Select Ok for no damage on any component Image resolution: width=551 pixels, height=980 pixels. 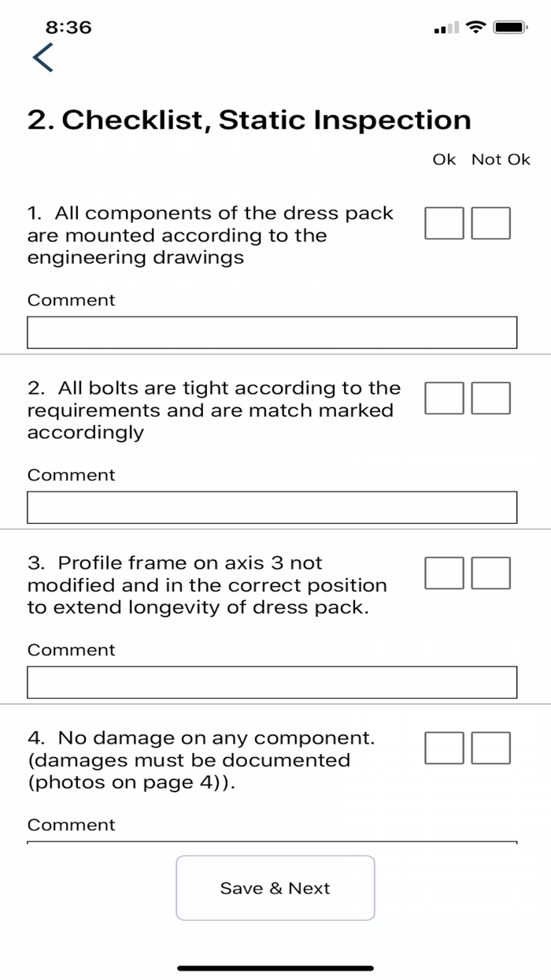point(444,748)
